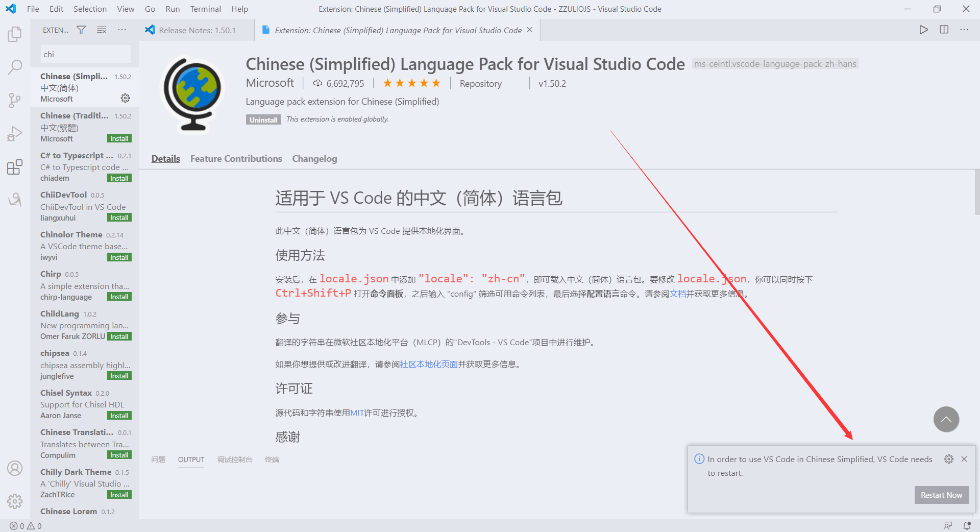Install the Chinese (Traditional) language pack

click(x=119, y=139)
